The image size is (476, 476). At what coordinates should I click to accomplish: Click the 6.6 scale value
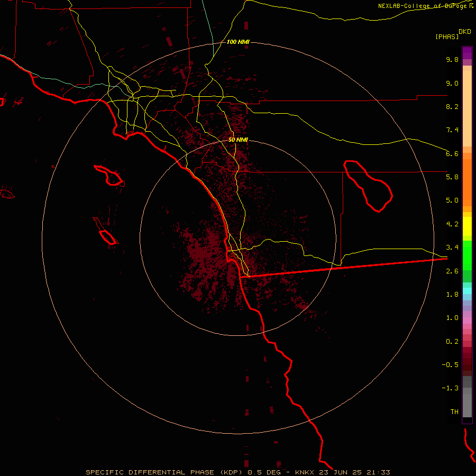(452, 153)
